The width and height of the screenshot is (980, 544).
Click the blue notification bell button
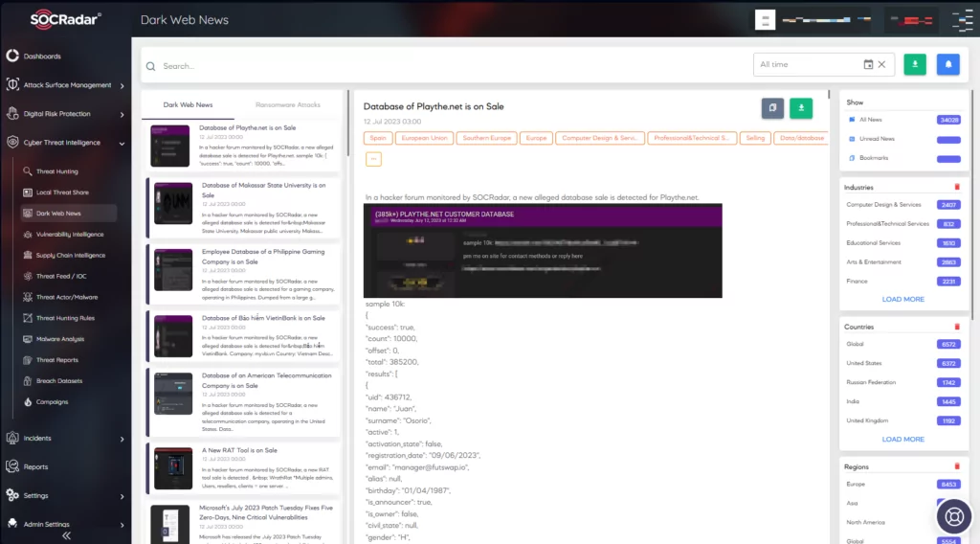[x=948, y=64]
